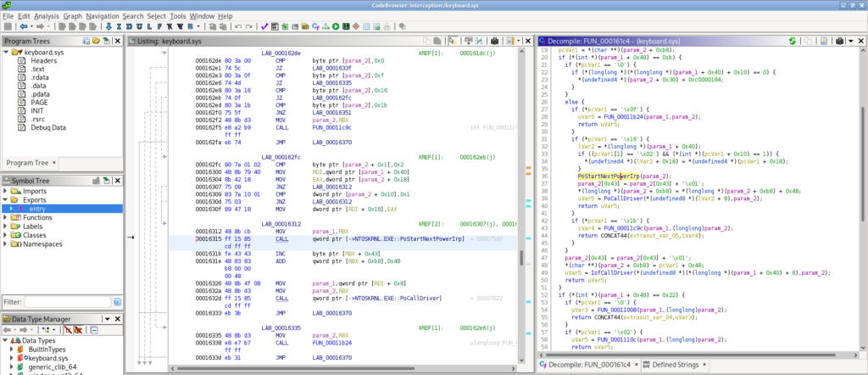Select the PAGE section in Program Trees
Image resolution: width=868 pixels, height=375 pixels.
(x=39, y=103)
